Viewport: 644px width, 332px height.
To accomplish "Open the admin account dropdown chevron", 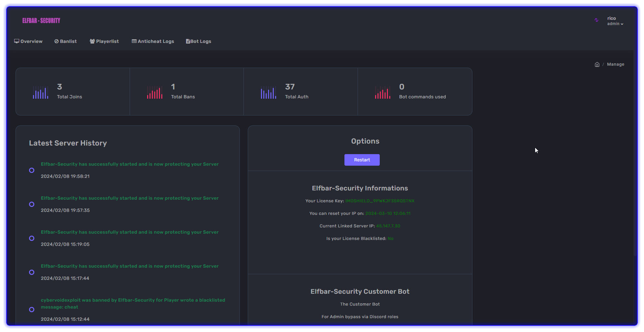I will point(622,24).
